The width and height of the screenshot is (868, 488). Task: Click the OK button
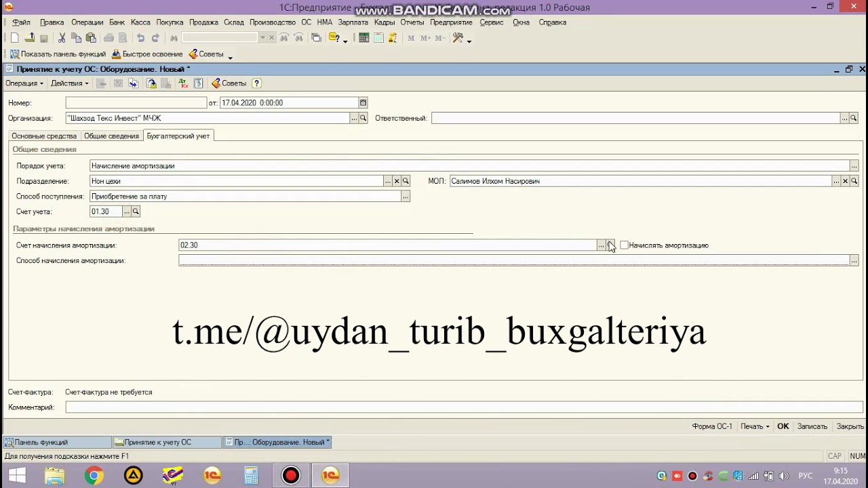[783, 426]
